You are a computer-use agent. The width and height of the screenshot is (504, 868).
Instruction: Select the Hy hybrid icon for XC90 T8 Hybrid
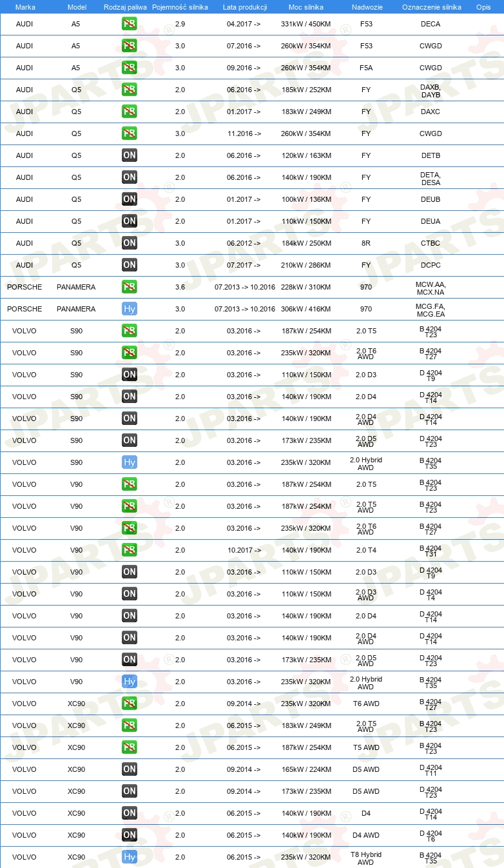click(130, 857)
